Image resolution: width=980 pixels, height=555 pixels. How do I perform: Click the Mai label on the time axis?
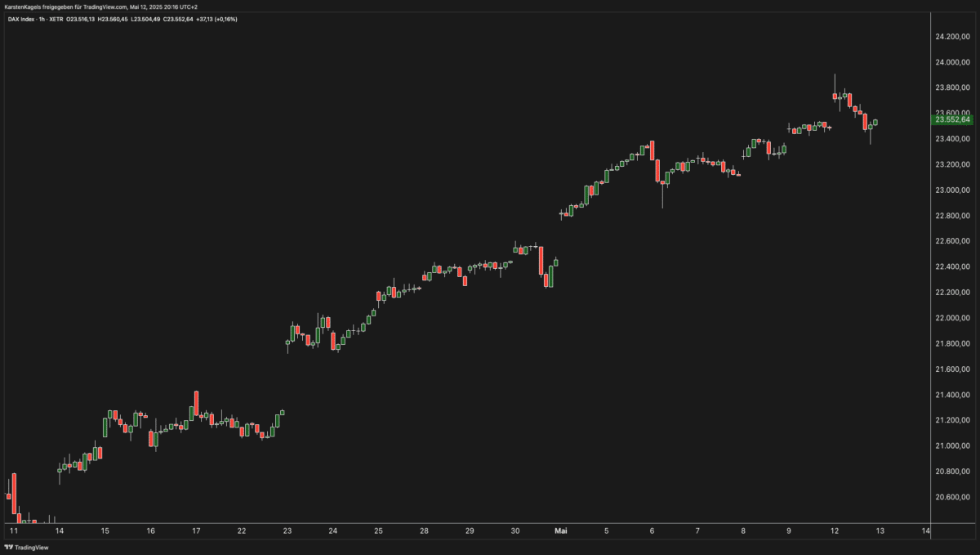tap(561, 530)
